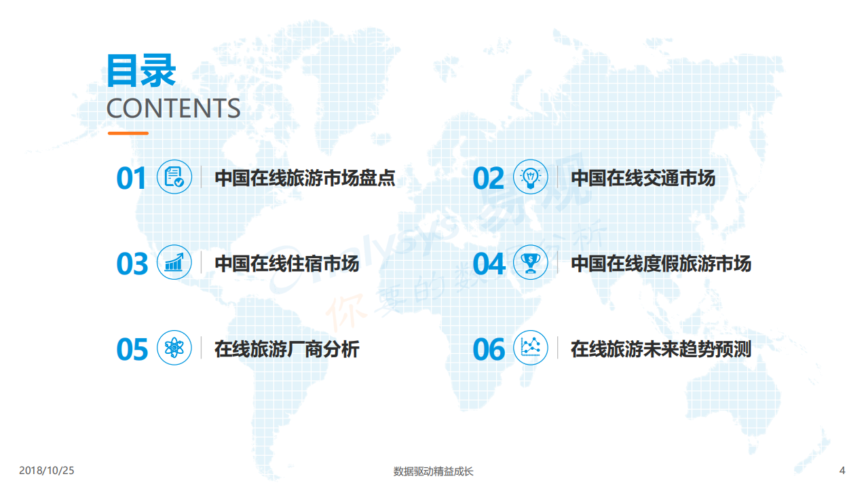Click the trophy icon beside 04
The width and height of the screenshot is (868, 489).
coord(530,262)
